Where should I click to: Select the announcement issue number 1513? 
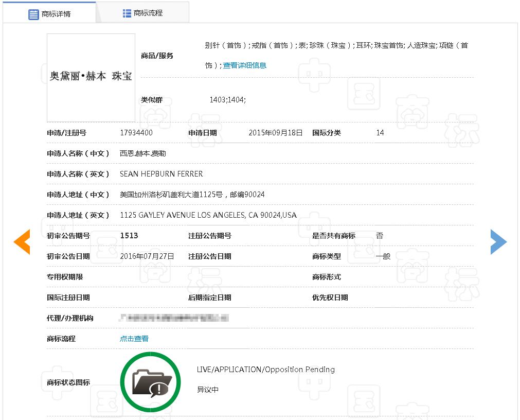click(129, 236)
